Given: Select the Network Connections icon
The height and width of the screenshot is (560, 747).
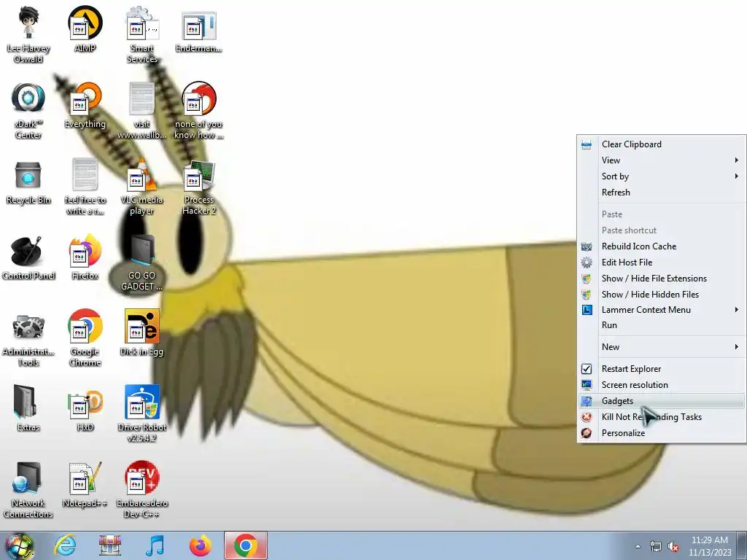Looking at the screenshot, I should (x=28, y=489).
